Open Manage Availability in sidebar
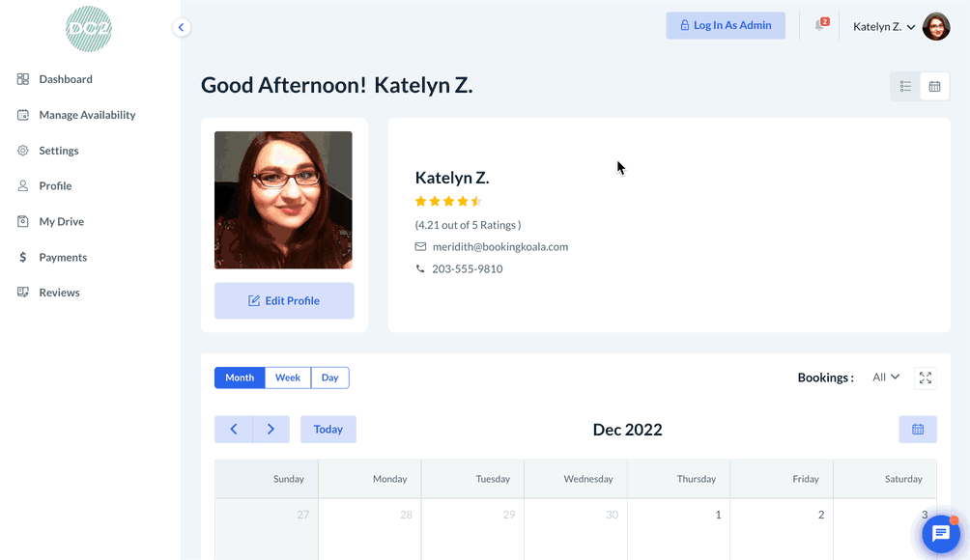The height and width of the screenshot is (560, 970). tap(87, 115)
